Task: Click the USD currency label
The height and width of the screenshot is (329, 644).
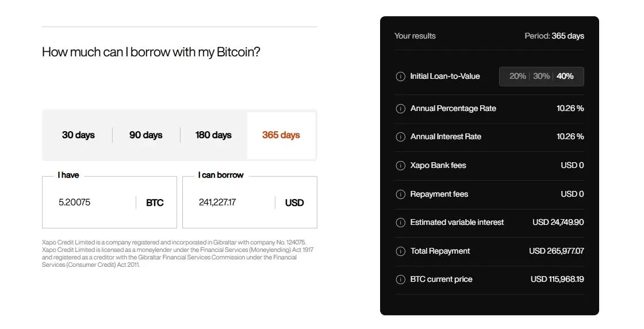Action: coord(294,202)
